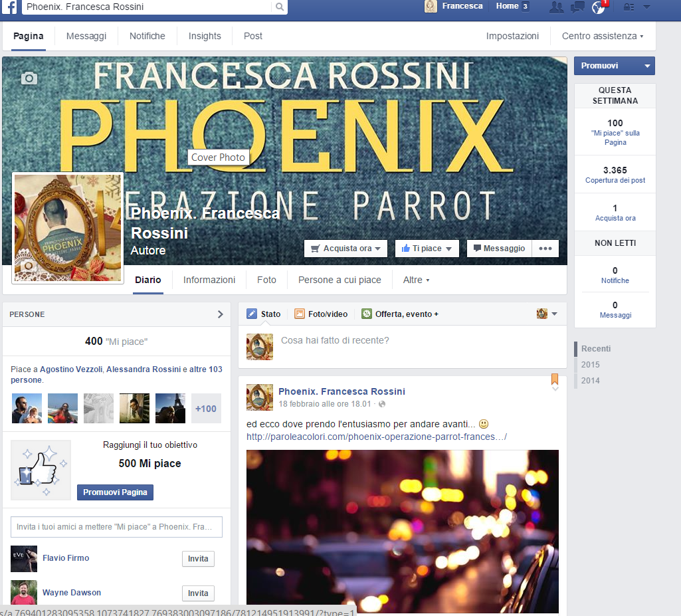Image resolution: width=681 pixels, height=616 pixels.
Task: Jump to Recenti in the timeline
Action: (x=596, y=349)
